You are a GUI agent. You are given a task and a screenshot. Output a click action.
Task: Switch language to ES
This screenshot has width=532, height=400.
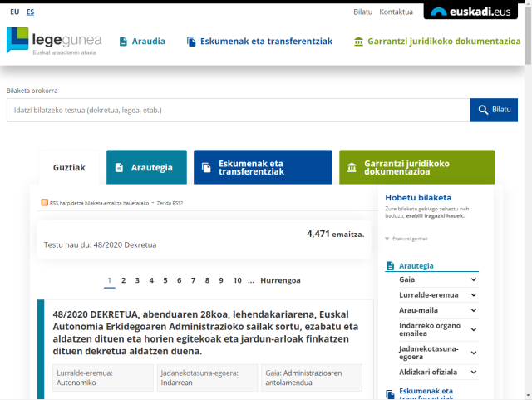click(x=30, y=12)
